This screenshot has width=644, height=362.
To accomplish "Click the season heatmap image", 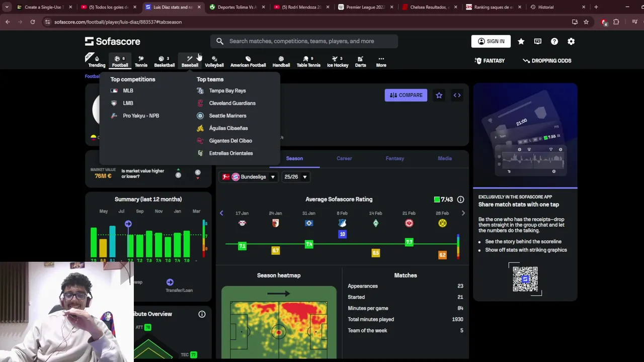I will coord(279,323).
